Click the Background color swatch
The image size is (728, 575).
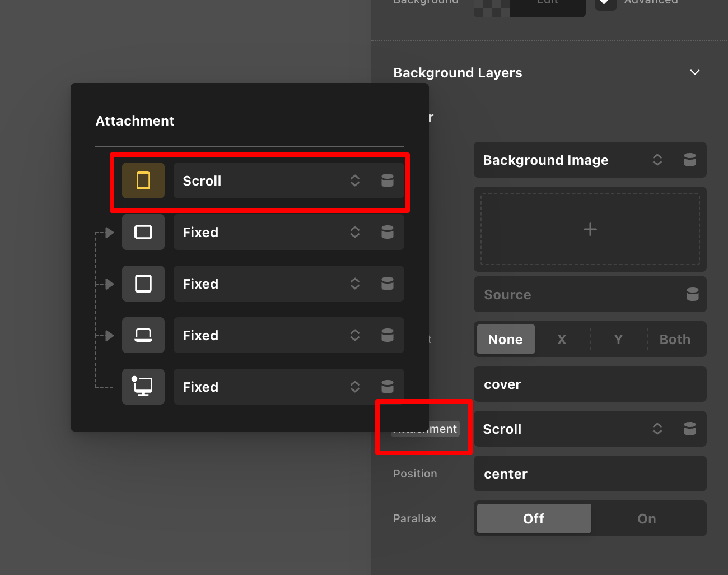tap(491, 6)
